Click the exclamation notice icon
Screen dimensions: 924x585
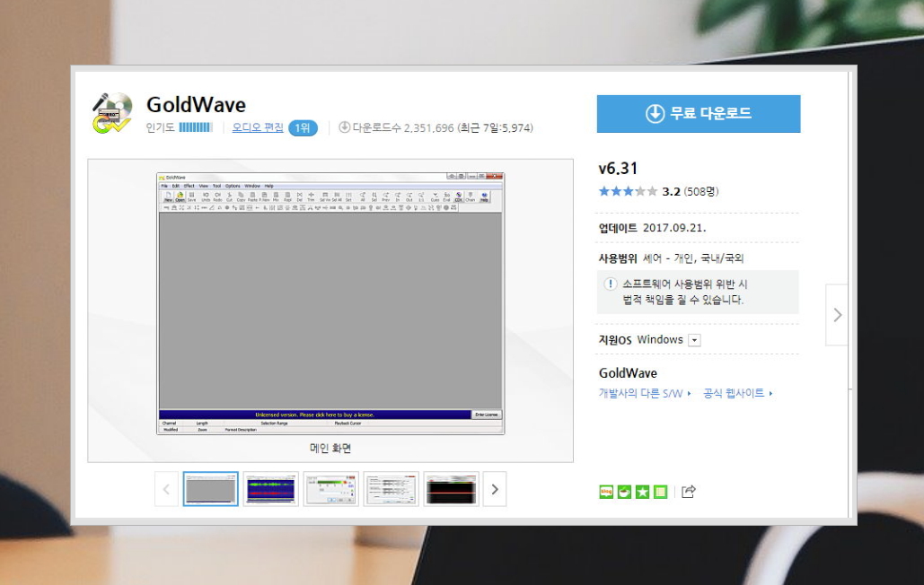click(x=611, y=284)
